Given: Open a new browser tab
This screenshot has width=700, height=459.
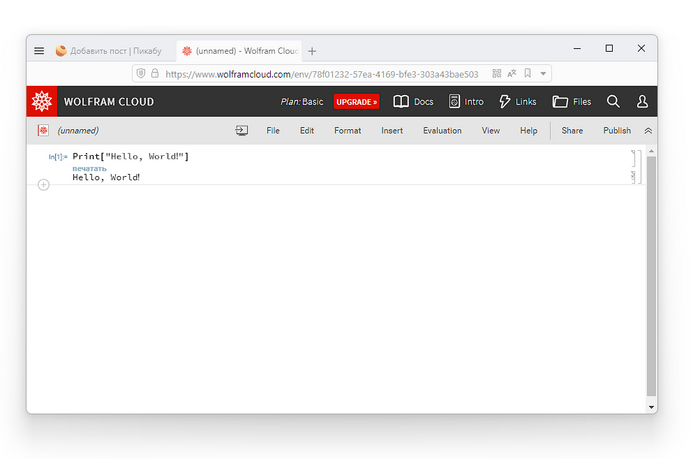Looking at the screenshot, I should point(312,51).
